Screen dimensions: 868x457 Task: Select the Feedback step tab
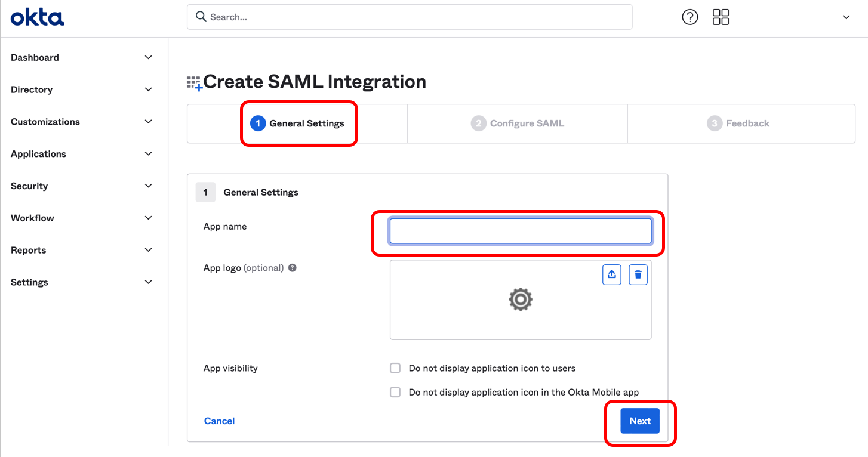[x=741, y=123]
